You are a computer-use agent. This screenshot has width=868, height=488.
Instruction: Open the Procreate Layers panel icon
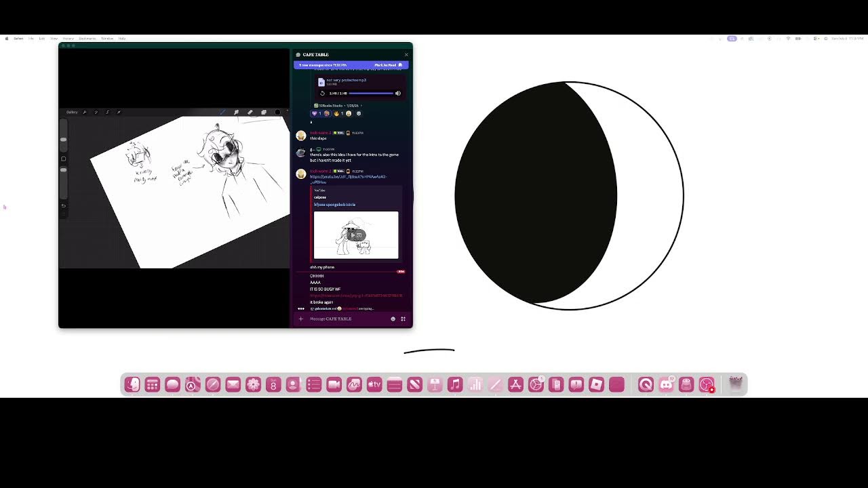pyautogui.click(x=264, y=112)
